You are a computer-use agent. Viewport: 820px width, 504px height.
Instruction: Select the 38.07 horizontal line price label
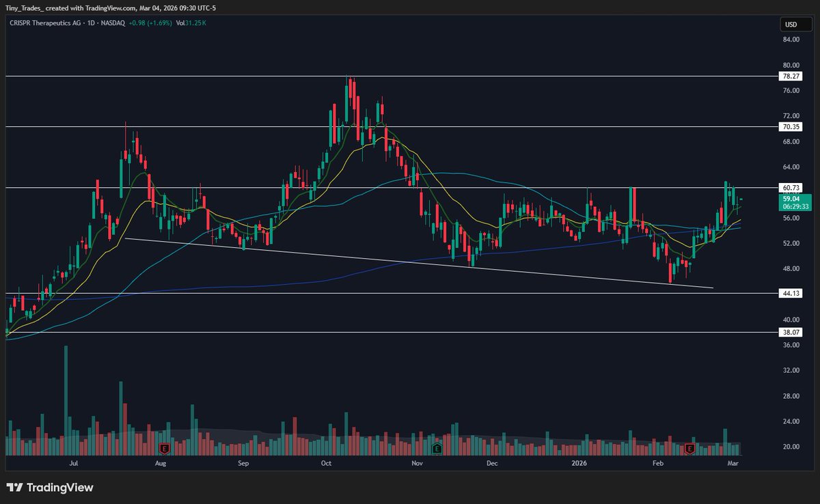791,333
